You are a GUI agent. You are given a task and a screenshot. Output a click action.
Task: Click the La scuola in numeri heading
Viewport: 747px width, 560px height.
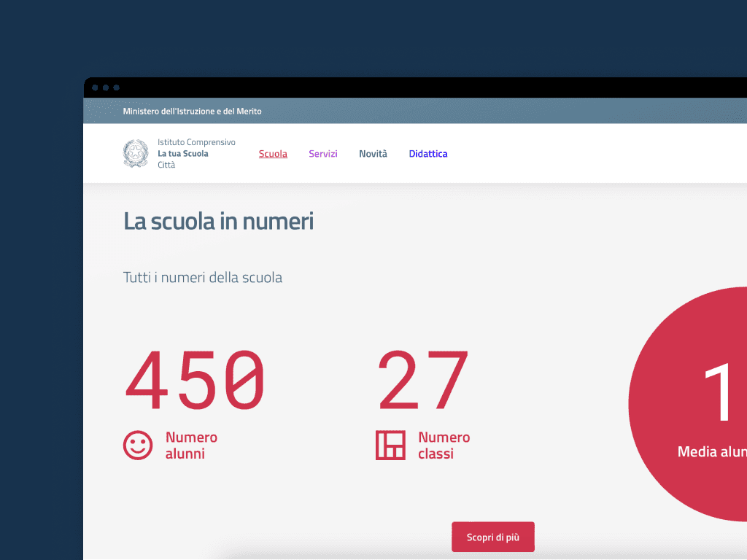[218, 221]
